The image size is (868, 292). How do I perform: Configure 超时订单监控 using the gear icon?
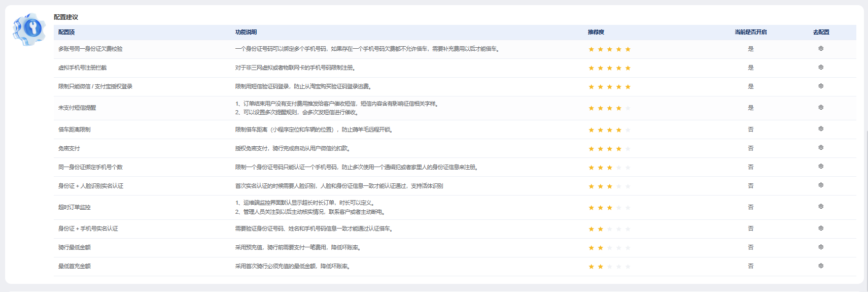coord(821,207)
